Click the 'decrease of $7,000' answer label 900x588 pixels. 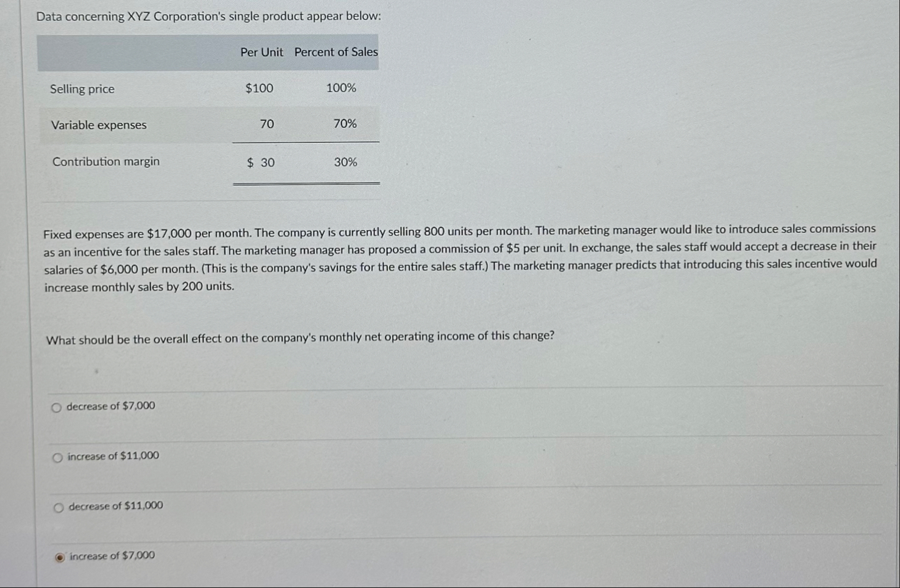[x=110, y=406]
